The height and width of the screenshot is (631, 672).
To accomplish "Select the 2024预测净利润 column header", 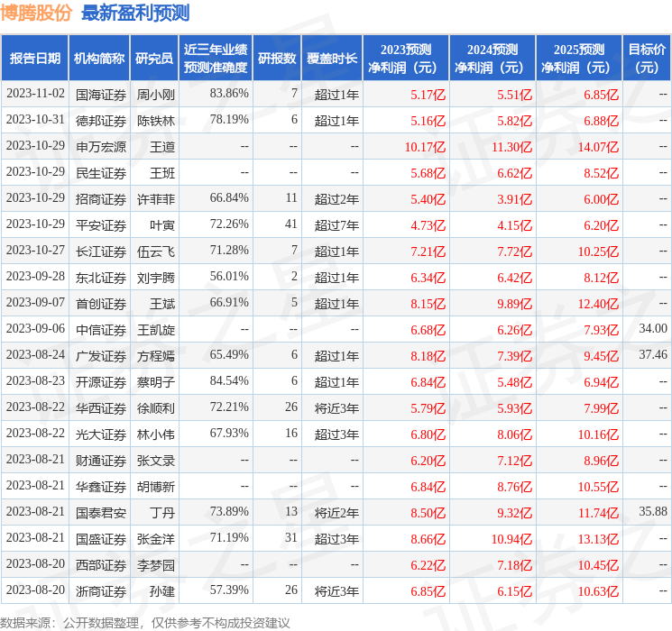I will click(492, 59).
